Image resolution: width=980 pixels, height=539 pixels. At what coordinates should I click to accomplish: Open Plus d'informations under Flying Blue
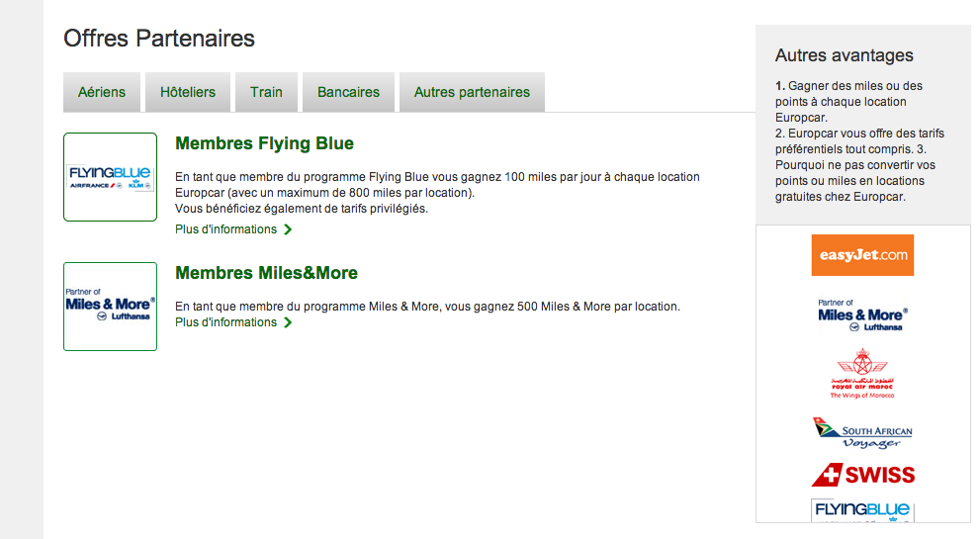[x=225, y=229]
